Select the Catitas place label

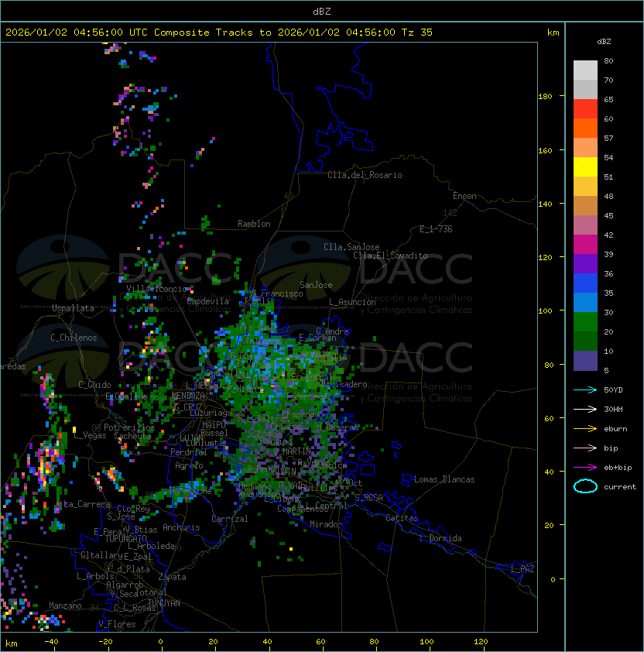coord(402,517)
